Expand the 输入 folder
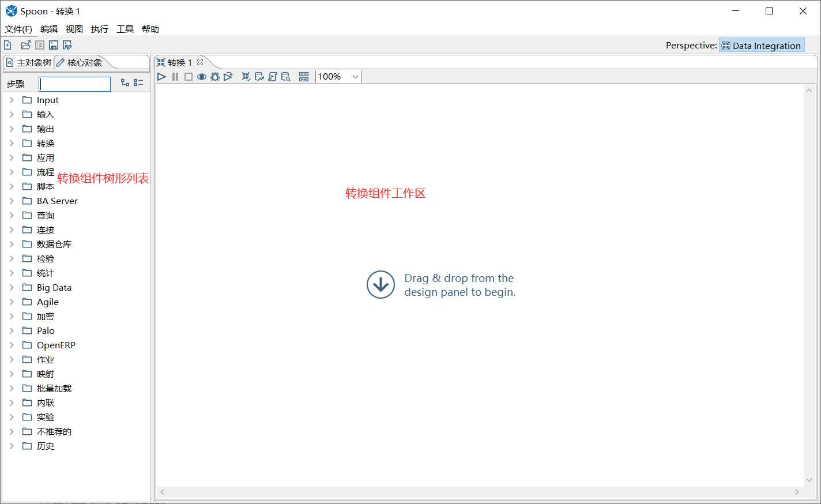The image size is (821, 504). click(x=12, y=114)
